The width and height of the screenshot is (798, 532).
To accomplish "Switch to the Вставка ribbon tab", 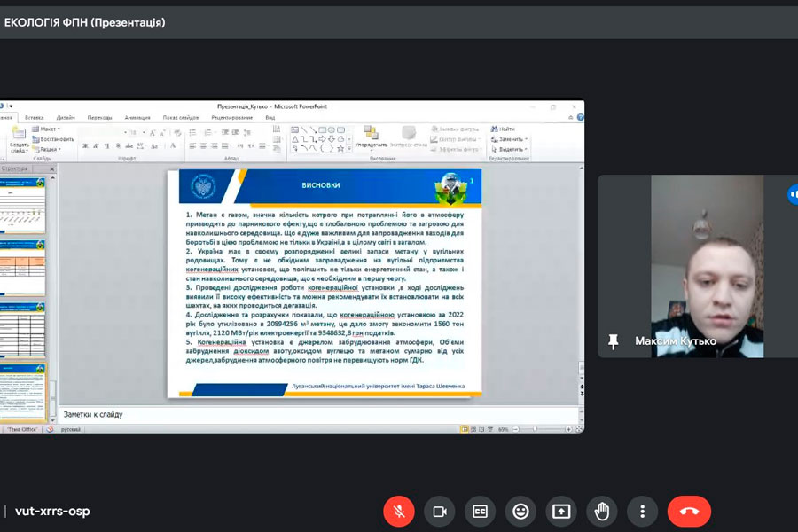I will point(35,117).
